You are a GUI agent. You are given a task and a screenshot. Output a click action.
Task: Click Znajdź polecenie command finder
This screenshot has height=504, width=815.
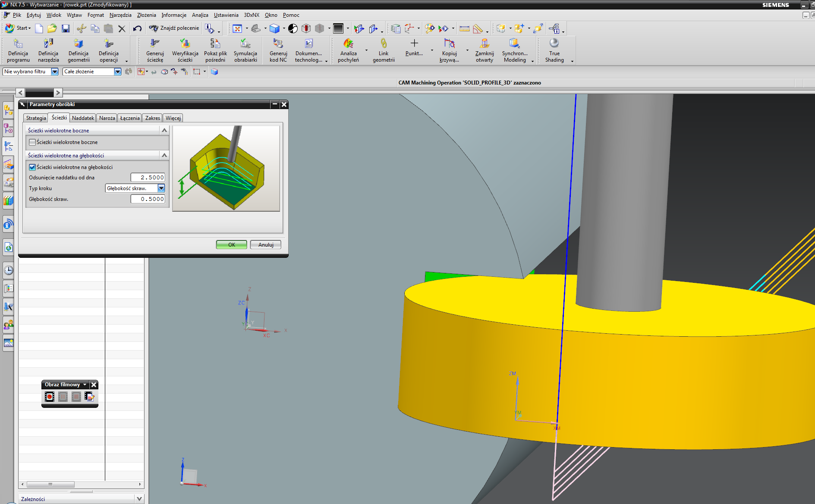pos(174,28)
